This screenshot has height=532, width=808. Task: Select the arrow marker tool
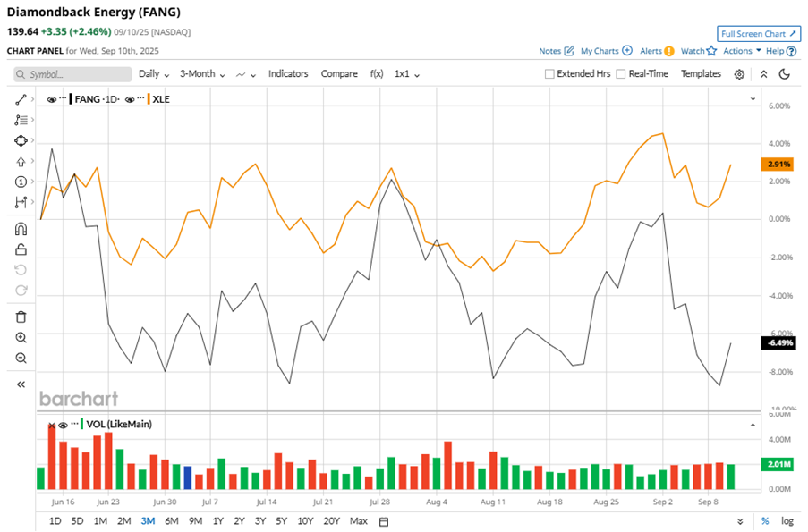tap(21, 161)
